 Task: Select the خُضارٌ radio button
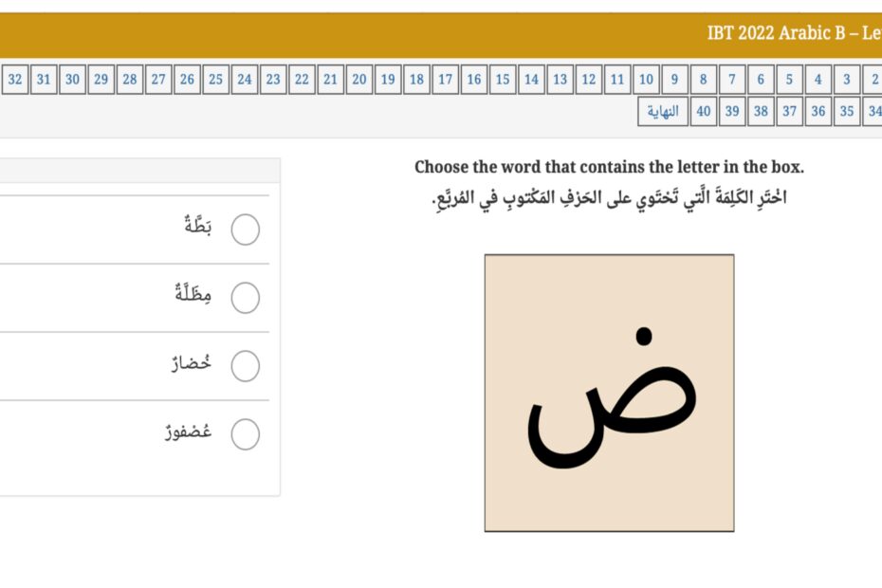[x=246, y=366]
